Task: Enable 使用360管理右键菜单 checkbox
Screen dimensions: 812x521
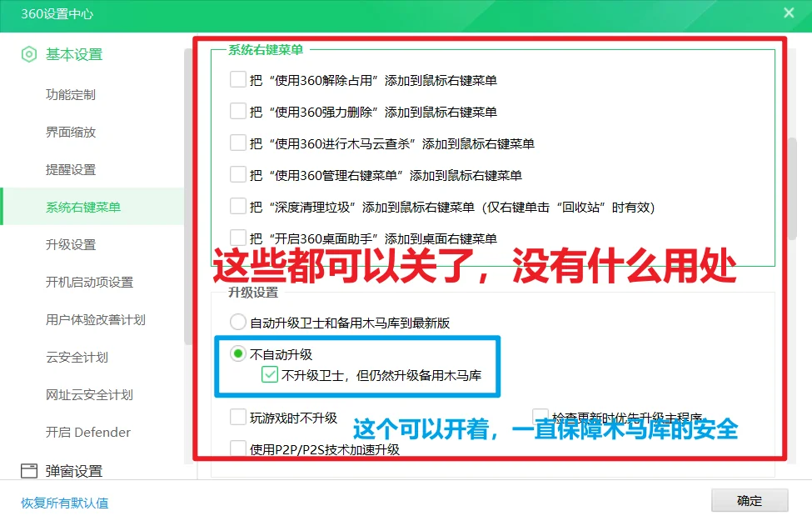Action: click(237, 174)
